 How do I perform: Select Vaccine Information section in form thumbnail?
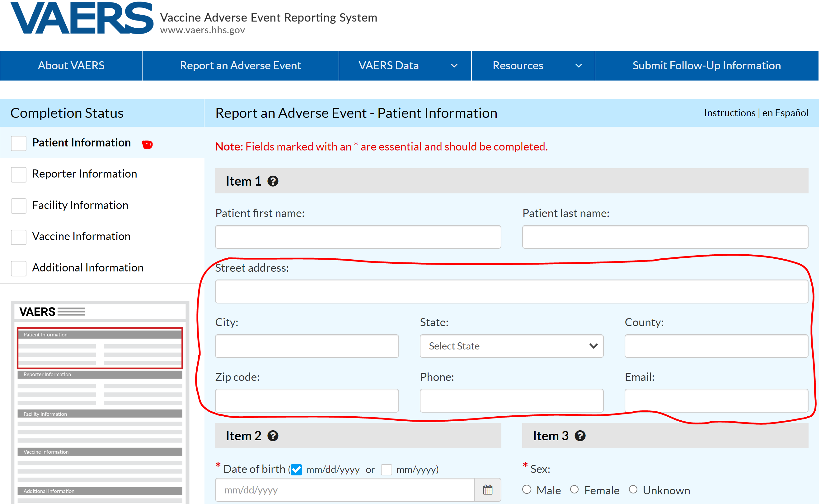click(100, 452)
